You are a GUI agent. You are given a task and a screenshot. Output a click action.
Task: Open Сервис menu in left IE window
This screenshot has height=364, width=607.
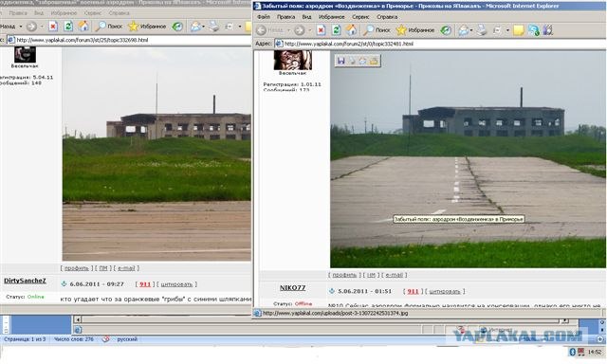(x=93, y=13)
